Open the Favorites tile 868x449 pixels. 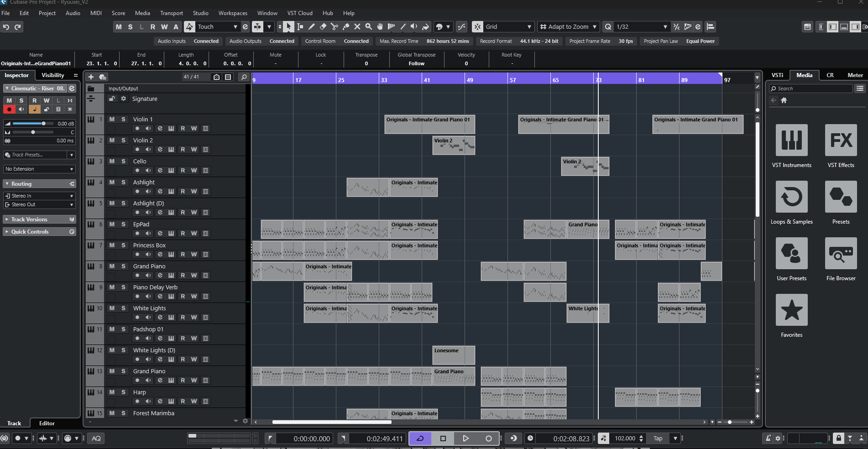[x=791, y=310]
